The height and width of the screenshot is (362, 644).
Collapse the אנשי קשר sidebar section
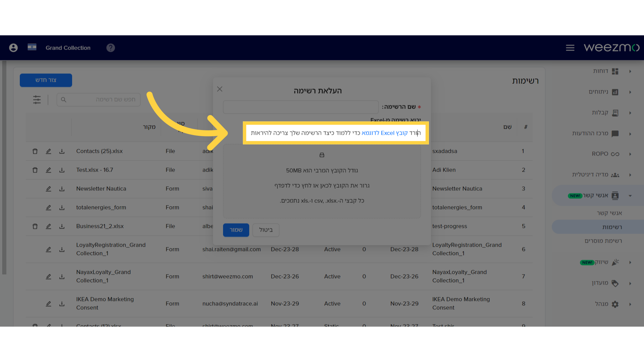[x=630, y=196]
